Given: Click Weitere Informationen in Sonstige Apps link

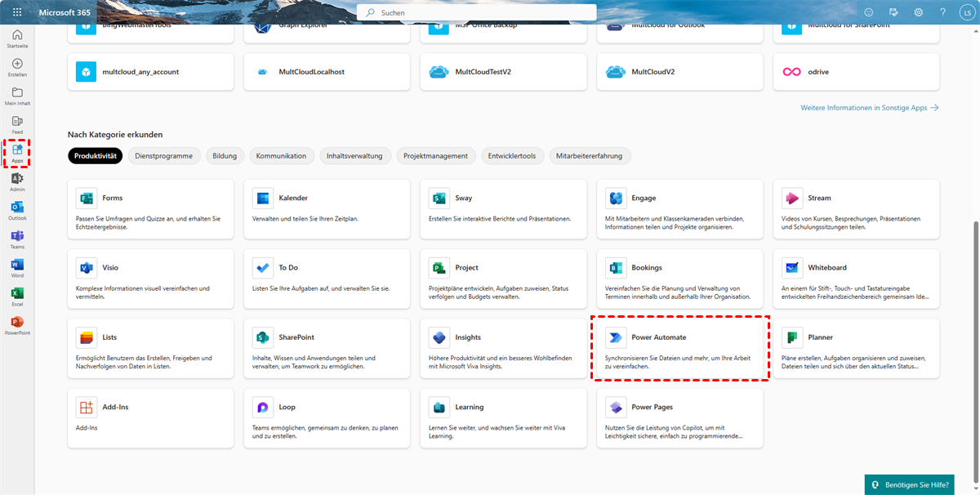Looking at the screenshot, I should coord(870,108).
